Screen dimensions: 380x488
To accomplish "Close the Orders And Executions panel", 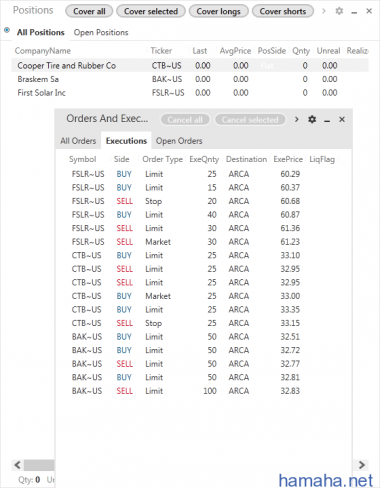I will click(342, 119).
